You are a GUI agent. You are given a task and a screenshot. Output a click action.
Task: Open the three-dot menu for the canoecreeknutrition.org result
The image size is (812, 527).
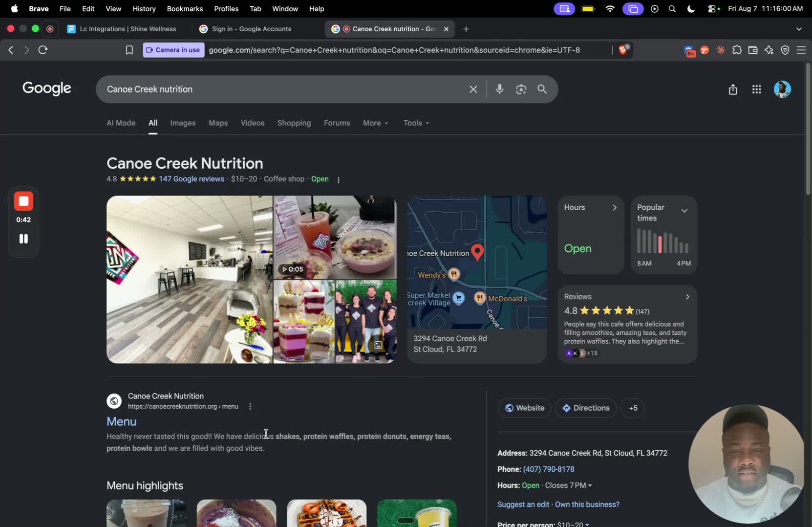250,406
